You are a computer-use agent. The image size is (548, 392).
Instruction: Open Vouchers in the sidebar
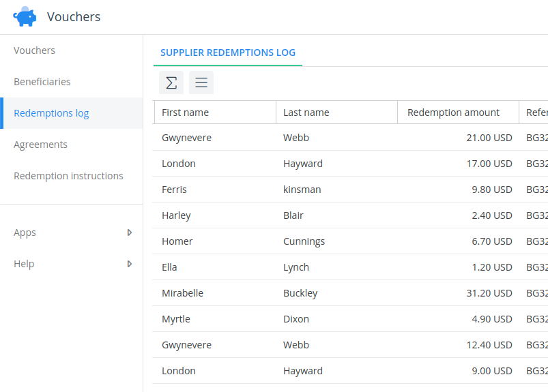coord(34,50)
